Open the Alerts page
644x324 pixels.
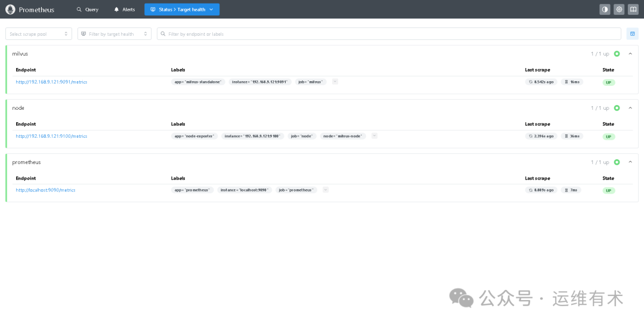click(x=125, y=10)
